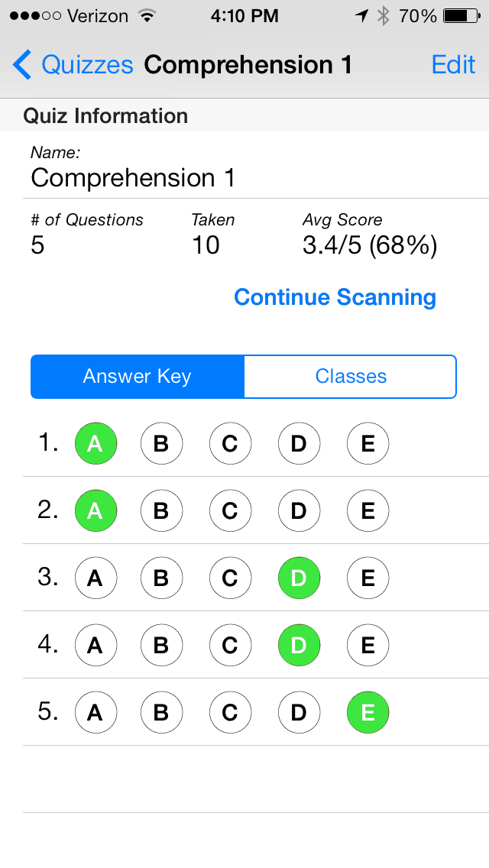The height and width of the screenshot is (868, 489).
Task: Tap the back chevron to Quizzes
Action: 22,66
